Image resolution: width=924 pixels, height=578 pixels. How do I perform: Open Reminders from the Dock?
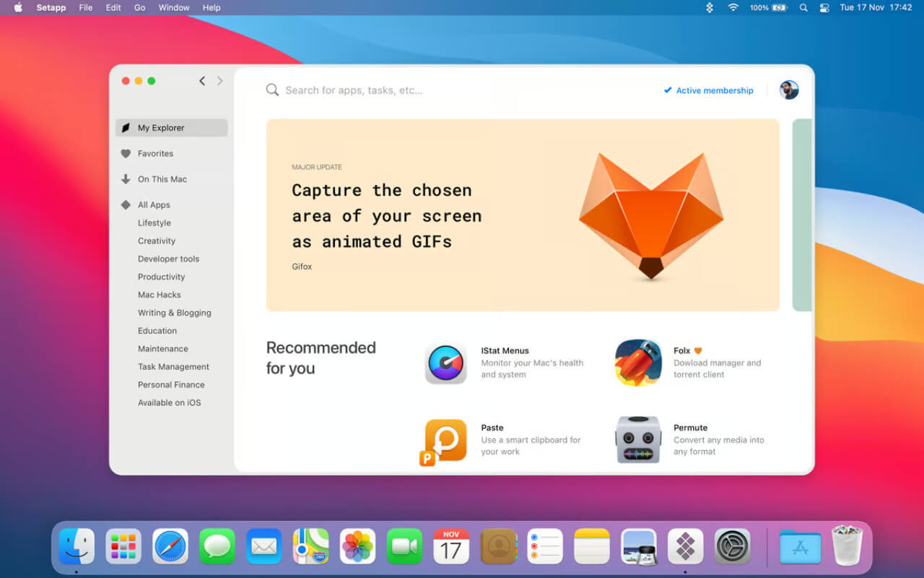point(545,546)
